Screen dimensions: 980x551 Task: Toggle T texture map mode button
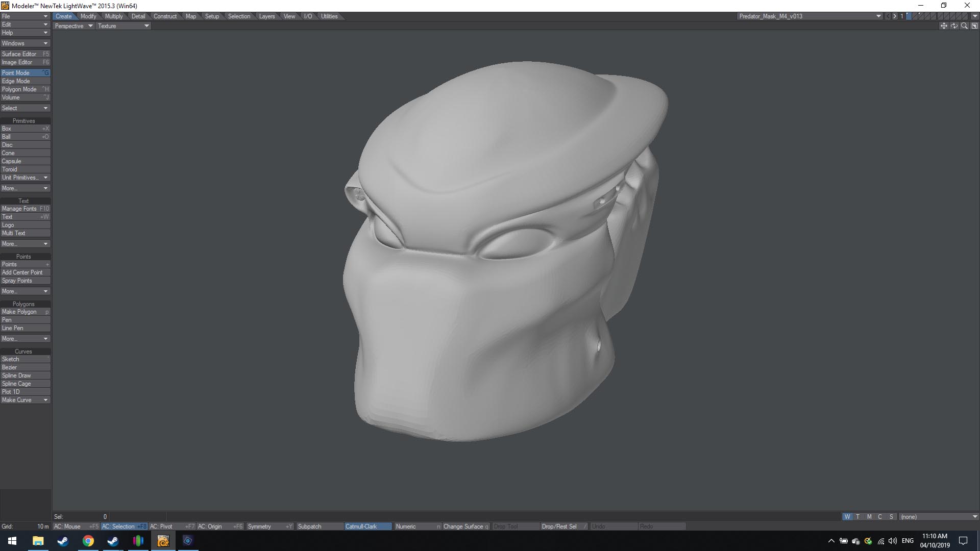858,517
